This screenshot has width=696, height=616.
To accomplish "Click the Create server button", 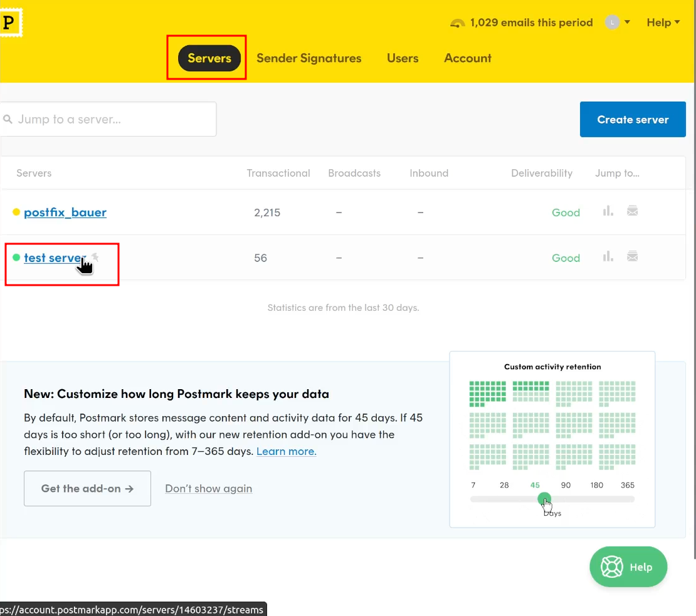I will tap(633, 119).
